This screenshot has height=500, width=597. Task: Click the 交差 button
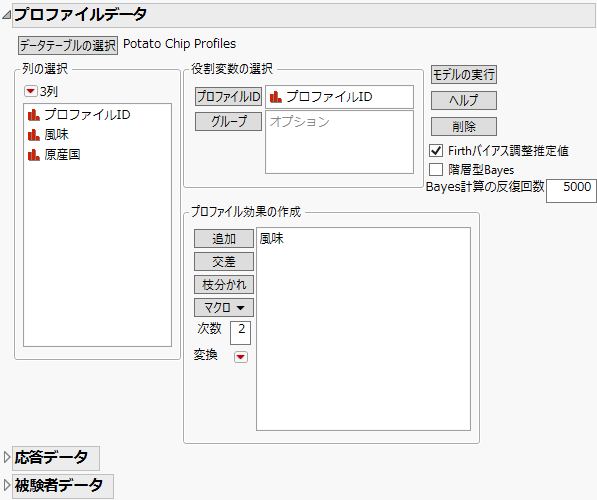(x=224, y=262)
